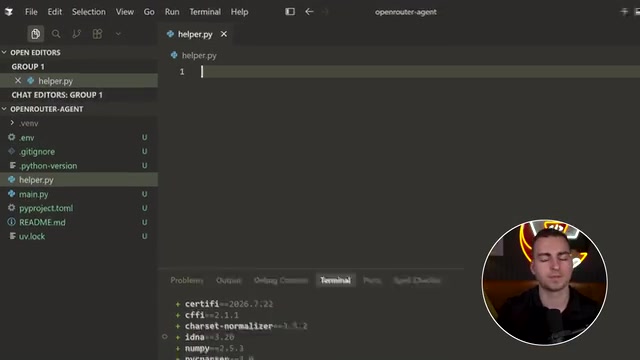Click the gear icon beside pyproject.toml
640x360 pixels.
coord(11,208)
